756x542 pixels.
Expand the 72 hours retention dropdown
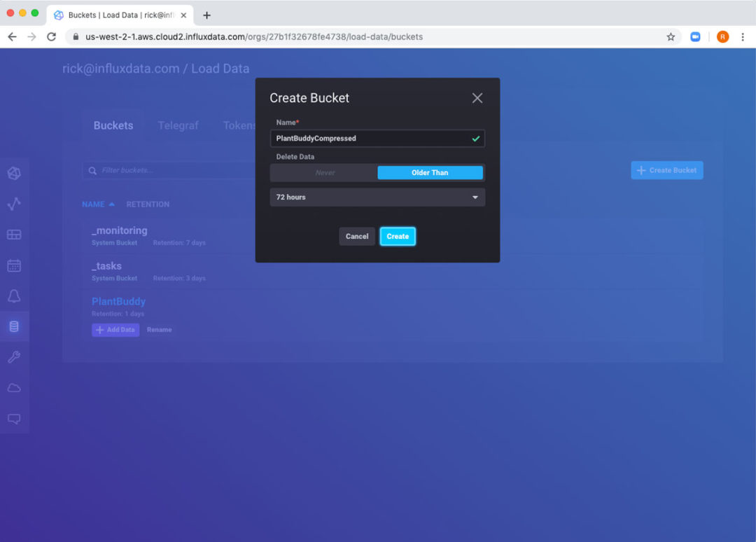pos(377,197)
